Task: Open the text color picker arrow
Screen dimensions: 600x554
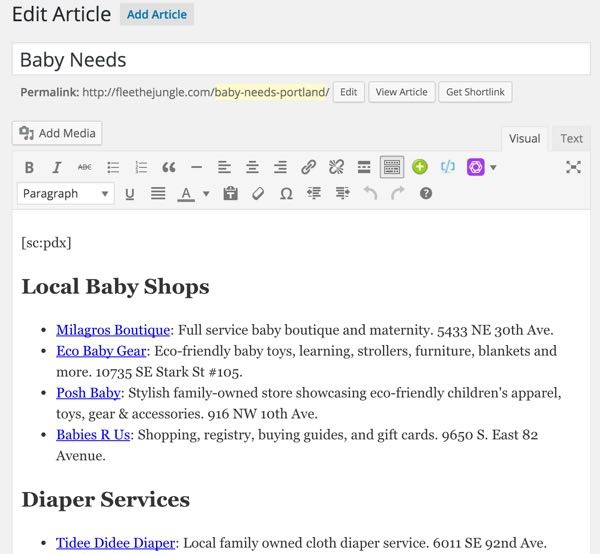Action: pyautogui.click(x=206, y=194)
